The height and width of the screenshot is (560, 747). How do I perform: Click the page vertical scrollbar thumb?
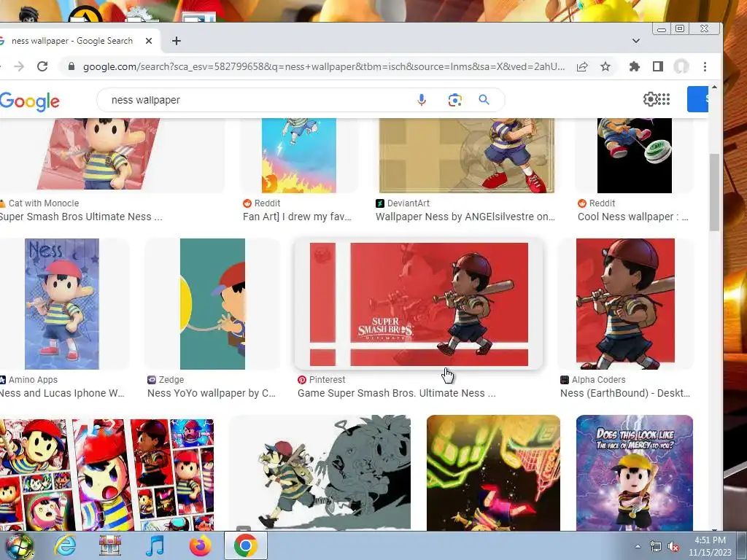pos(714,192)
